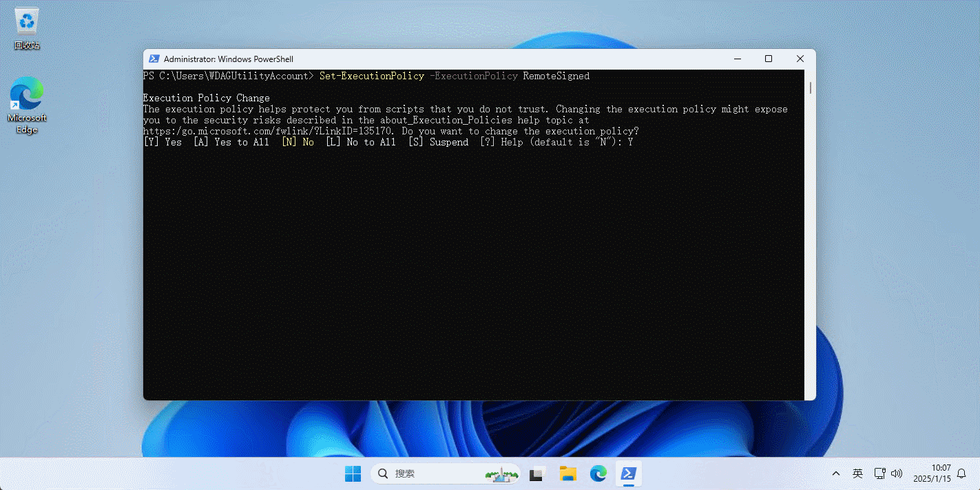
Task: Select the Recycle Bin desktop icon
Action: pyautogui.click(x=27, y=28)
